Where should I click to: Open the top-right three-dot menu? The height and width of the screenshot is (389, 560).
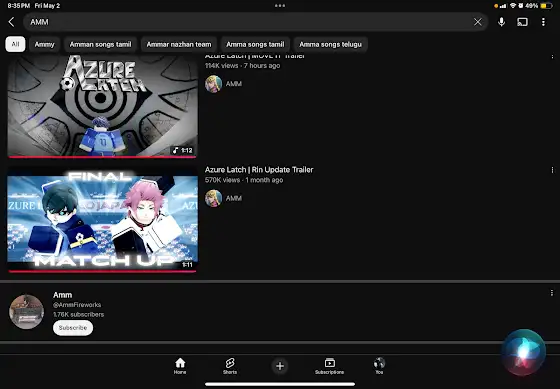[543, 22]
